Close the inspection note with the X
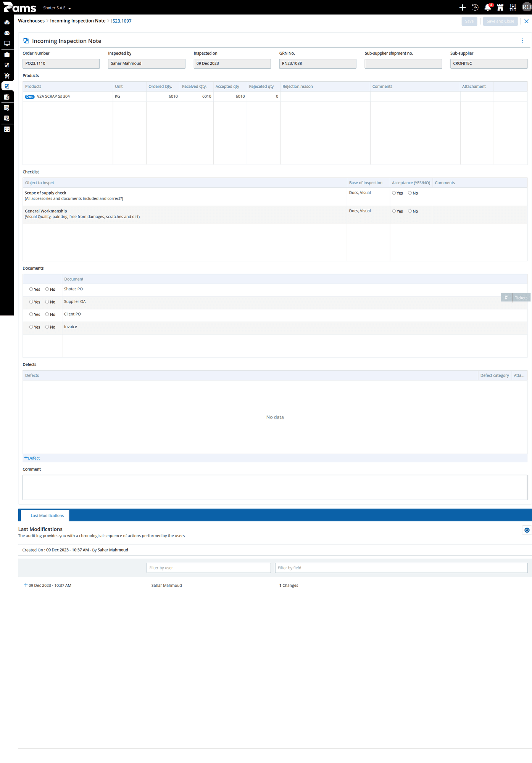Viewport: 532px width, 763px height. [526, 21]
